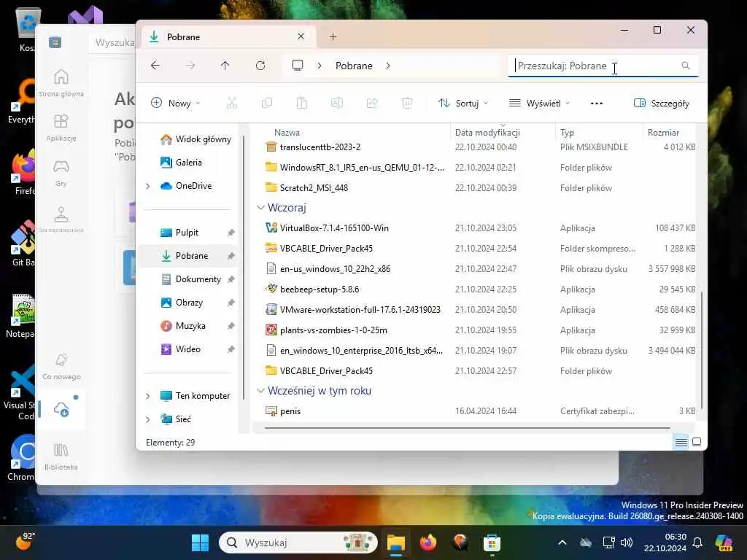Select Dokumenty in navigation pane
This screenshot has width=747, height=560.
pyautogui.click(x=193, y=279)
